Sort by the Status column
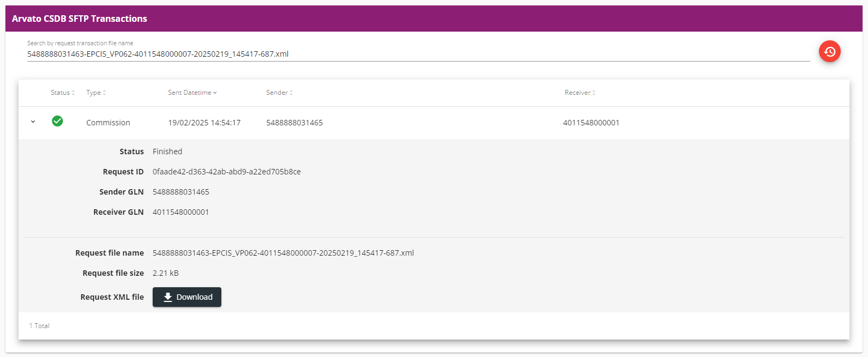 pyautogui.click(x=63, y=93)
